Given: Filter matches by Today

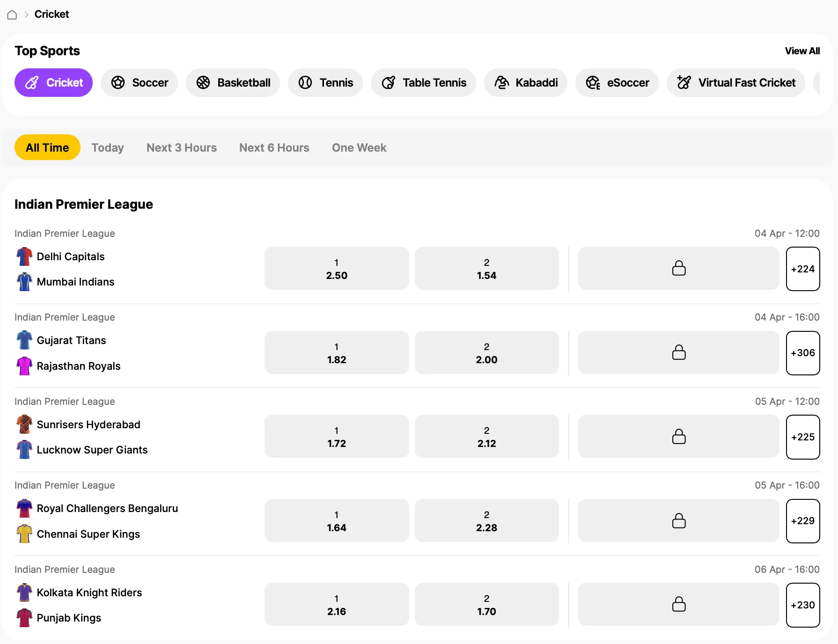Looking at the screenshot, I should click(108, 148).
